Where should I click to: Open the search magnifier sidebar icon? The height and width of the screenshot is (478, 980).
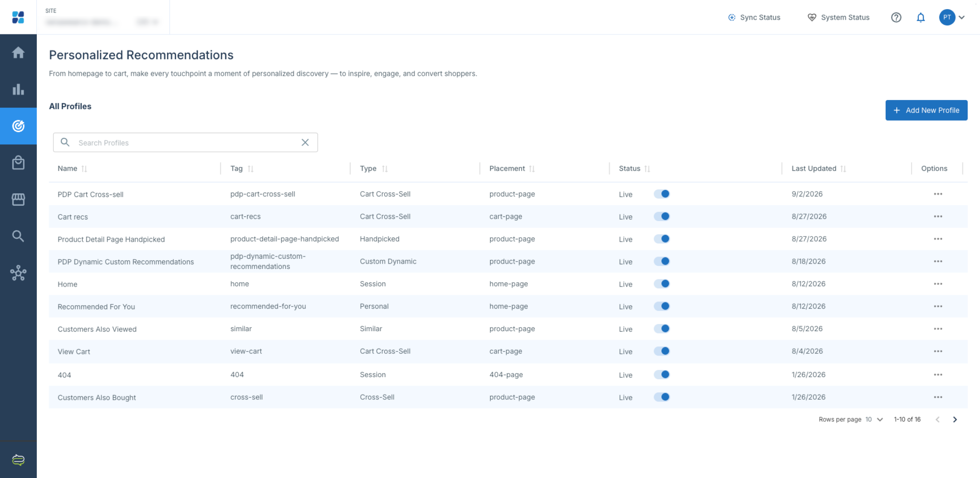click(x=18, y=236)
